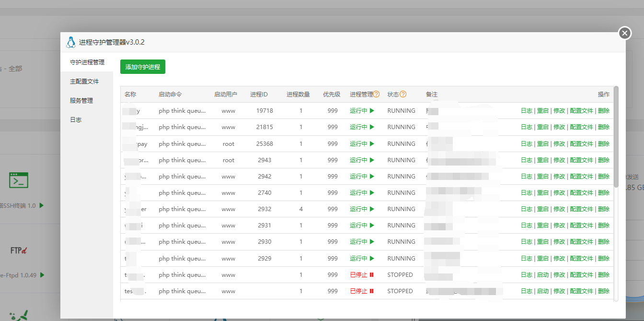
Task: Click the 名称 column header
Action: click(x=130, y=95)
